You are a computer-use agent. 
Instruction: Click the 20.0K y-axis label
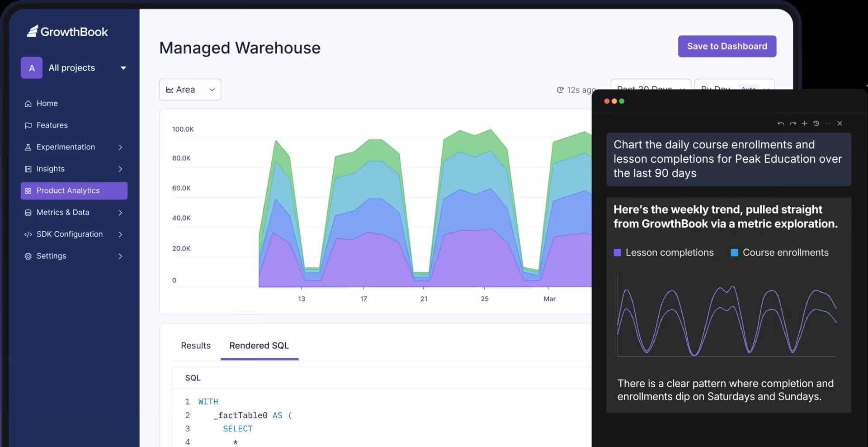(x=181, y=249)
